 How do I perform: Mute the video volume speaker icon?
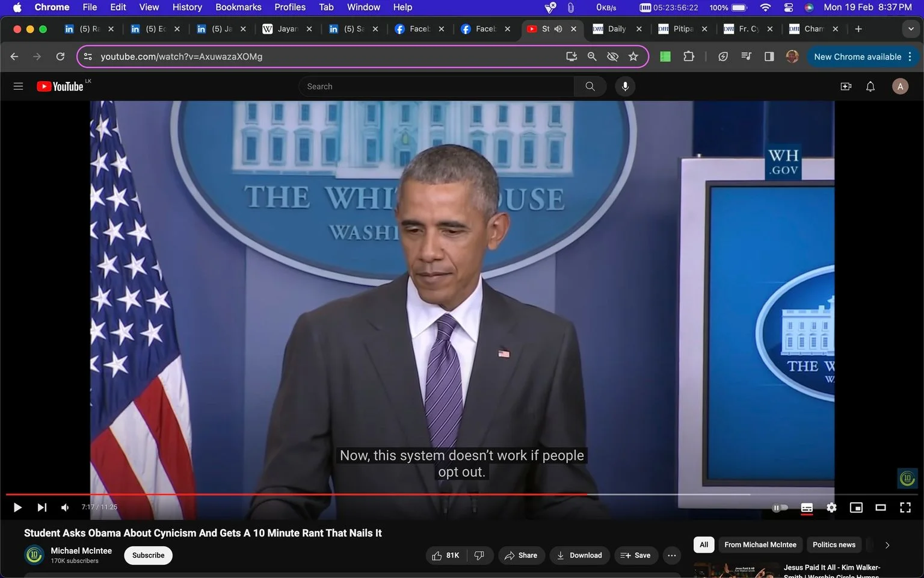[65, 508]
